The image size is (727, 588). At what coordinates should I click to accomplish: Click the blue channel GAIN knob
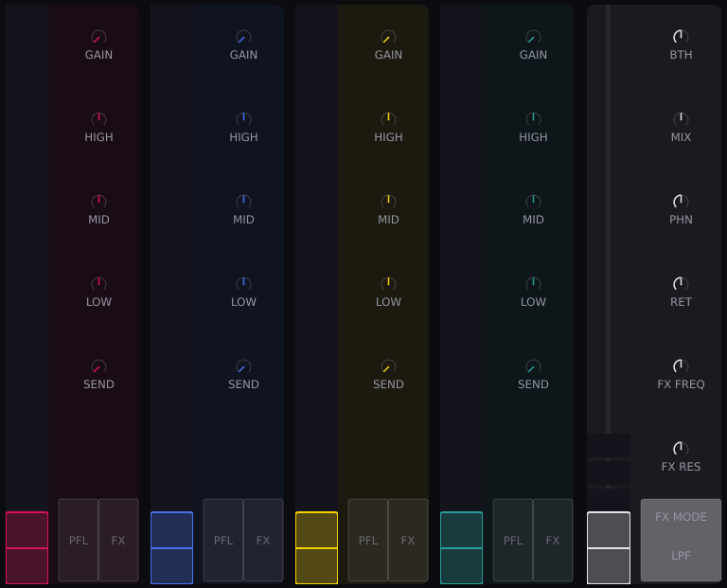tap(243, 37)
